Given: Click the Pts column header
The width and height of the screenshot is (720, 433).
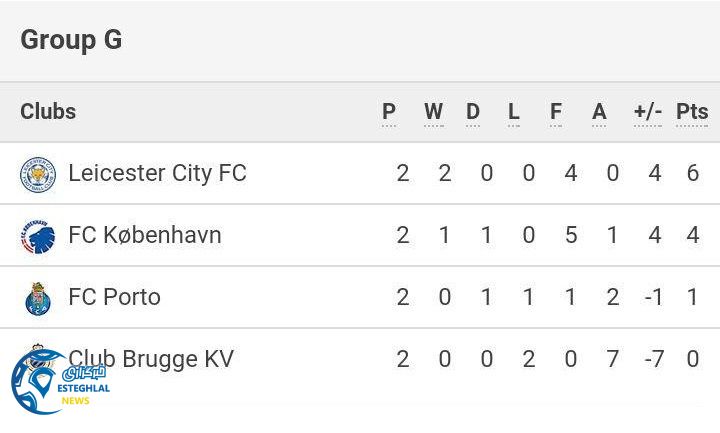Looking at the screenshot, I should (692, 112).
